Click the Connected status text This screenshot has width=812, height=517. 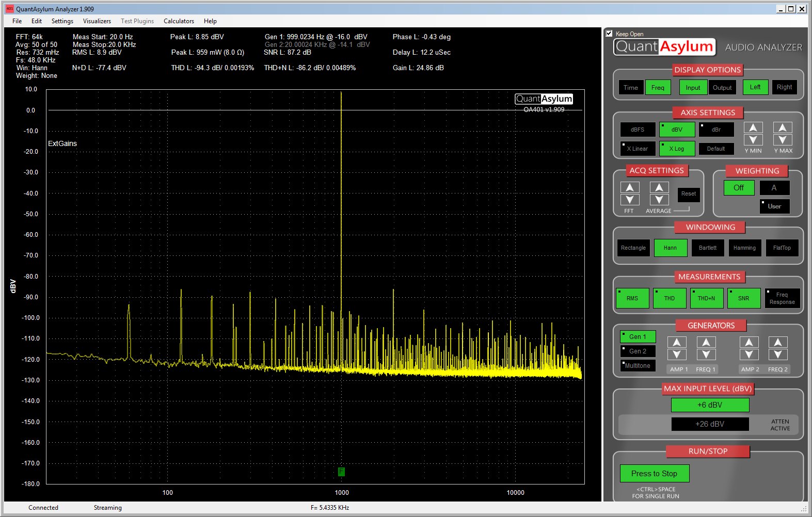tap(43, 508)
